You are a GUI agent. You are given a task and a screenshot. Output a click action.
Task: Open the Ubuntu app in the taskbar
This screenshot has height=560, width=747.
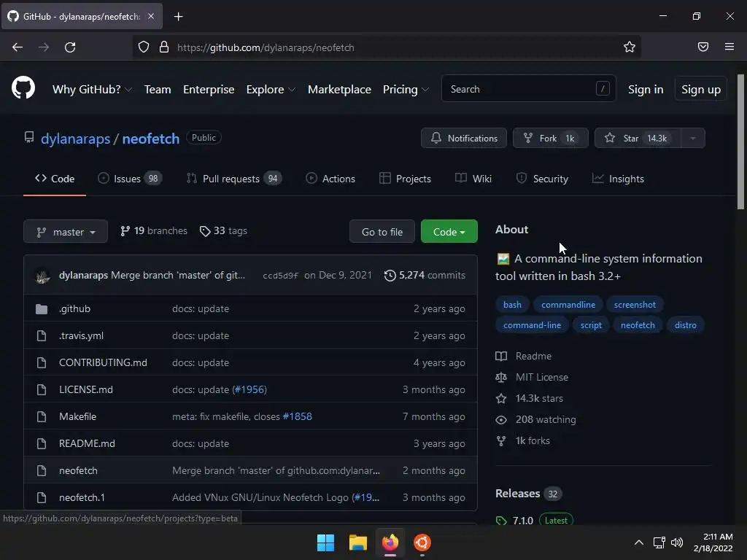(422, 542)
